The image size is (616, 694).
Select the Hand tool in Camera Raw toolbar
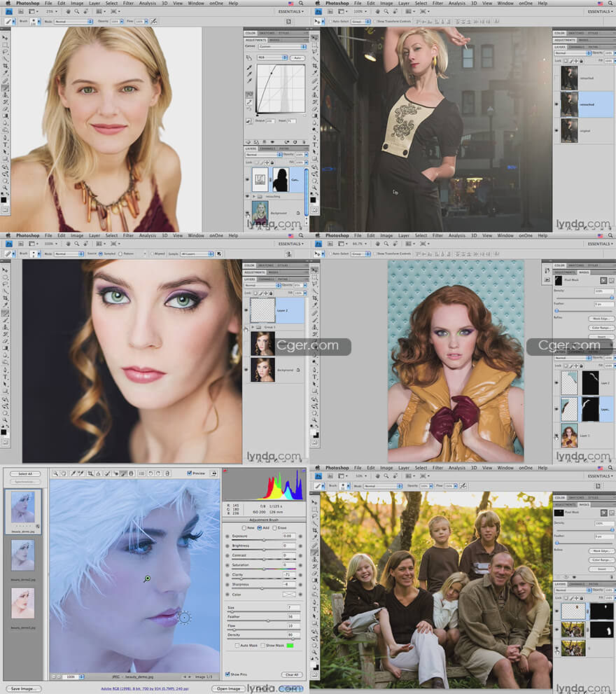(x=64, y=473)
